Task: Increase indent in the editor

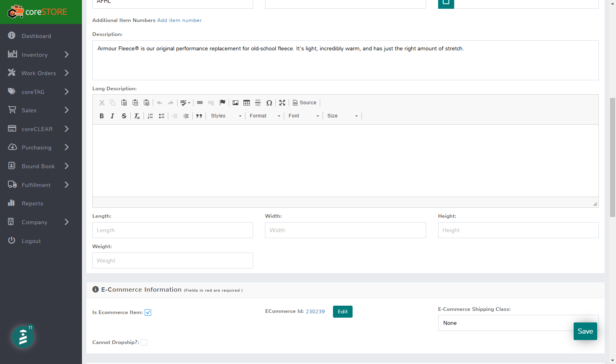Action: [x=186, y=116]
